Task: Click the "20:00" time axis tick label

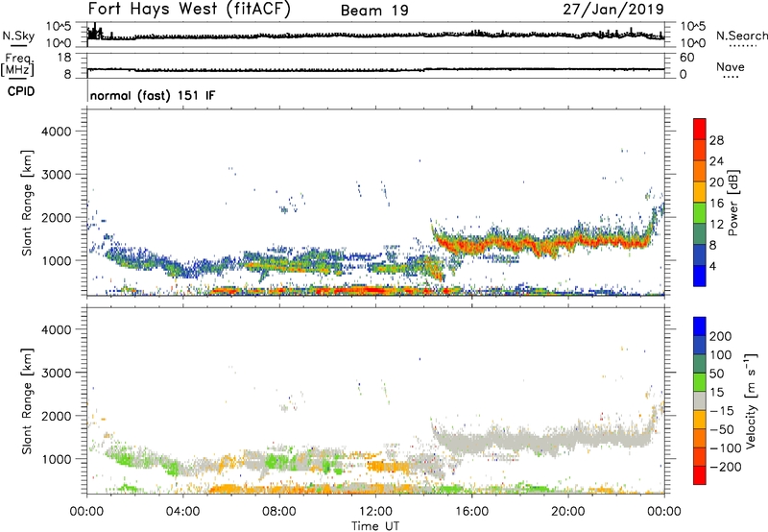Action: click(x=568, y=512)
